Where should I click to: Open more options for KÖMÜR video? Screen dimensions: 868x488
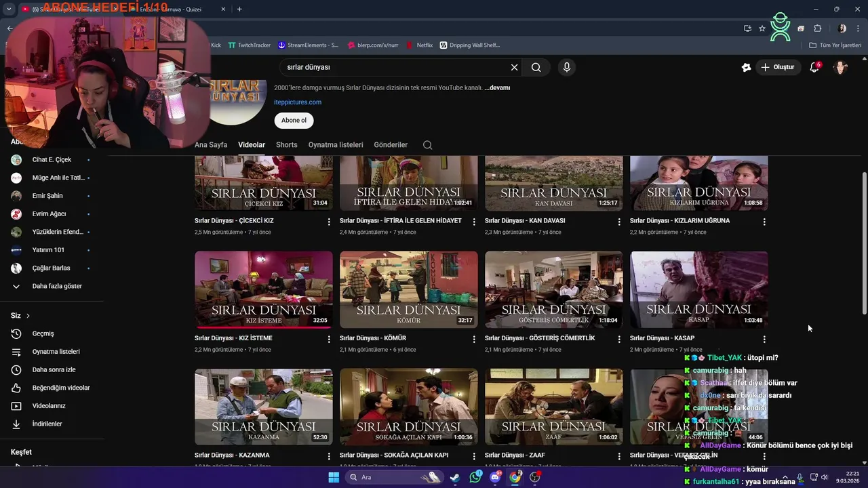pyautogui.click(x=474, y=339)
